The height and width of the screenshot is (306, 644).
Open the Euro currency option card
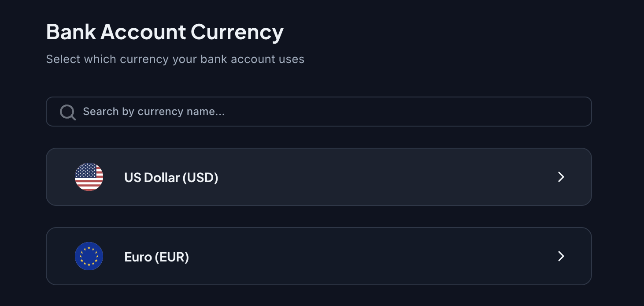pyautogui.click(x=318, y=256)
